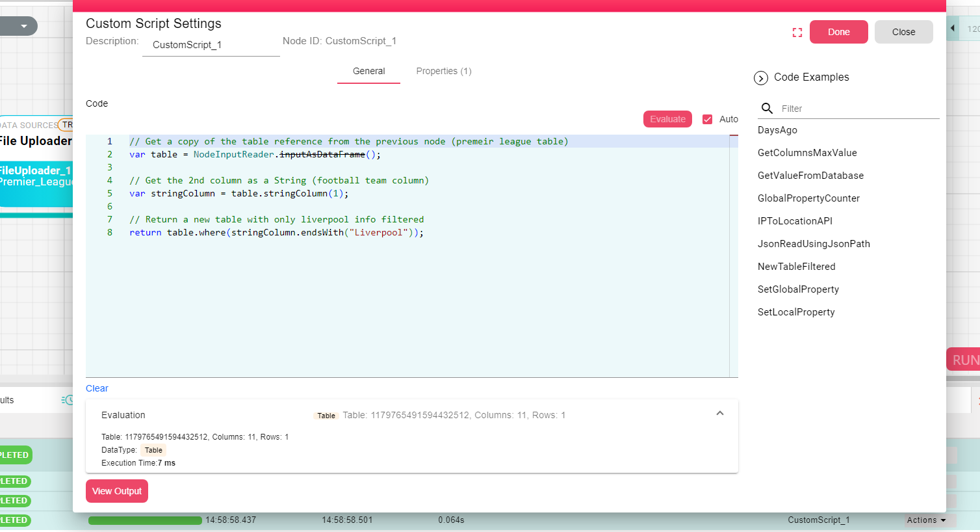Screen dimensions: 980x532
Task: Run code with the Evaluate button
Action: 667,119
